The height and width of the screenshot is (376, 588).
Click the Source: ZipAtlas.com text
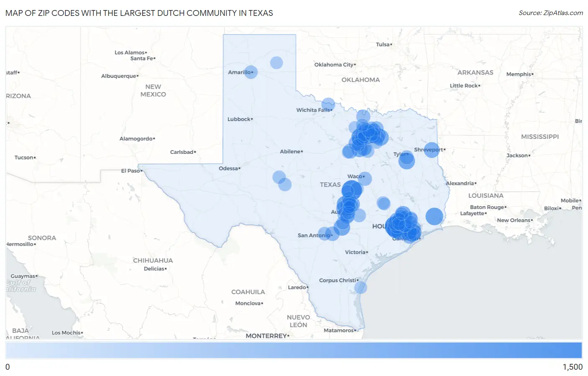551,13
